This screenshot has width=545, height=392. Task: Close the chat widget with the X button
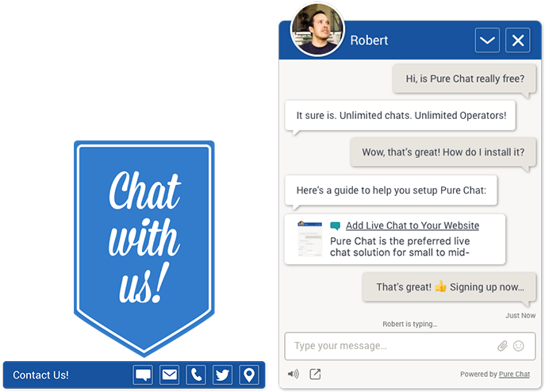point(518,40)
